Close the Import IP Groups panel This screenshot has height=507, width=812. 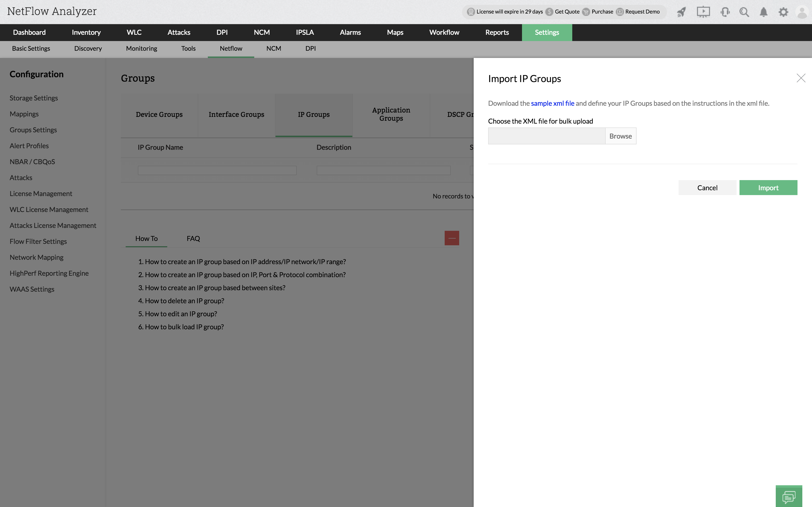pos(801,78)
